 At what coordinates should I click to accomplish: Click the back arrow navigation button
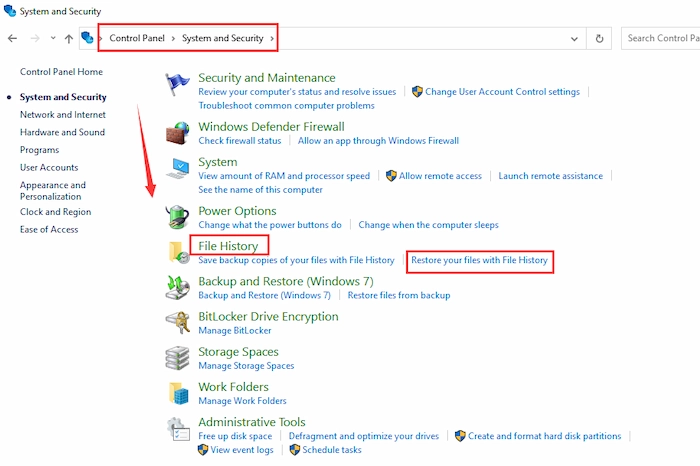[12, 38]
